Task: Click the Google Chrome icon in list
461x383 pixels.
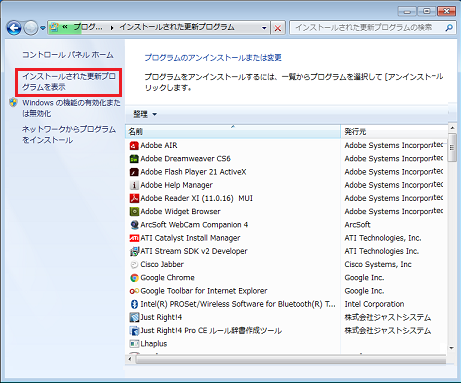Action: click(134, 278)
